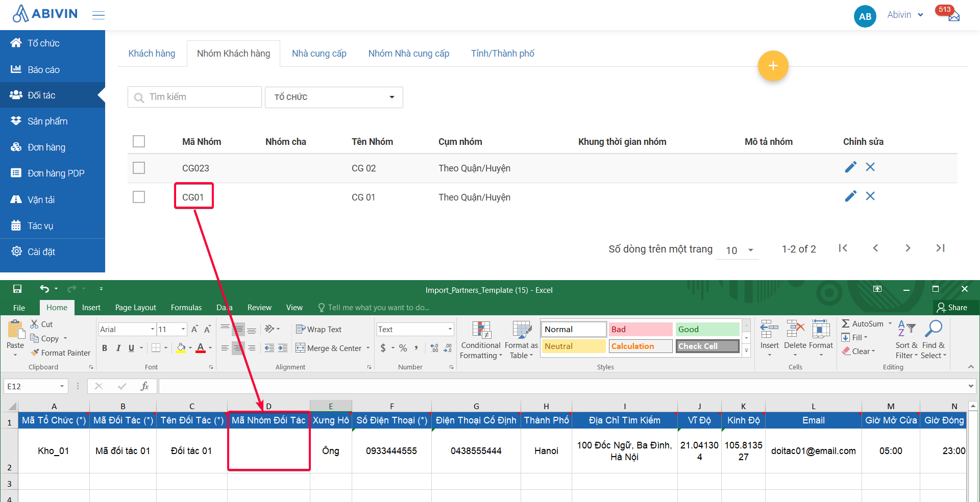Open rows per page dropdown showing 10
980x502 pixels.
pyautogui.click(x=737, y=250)
